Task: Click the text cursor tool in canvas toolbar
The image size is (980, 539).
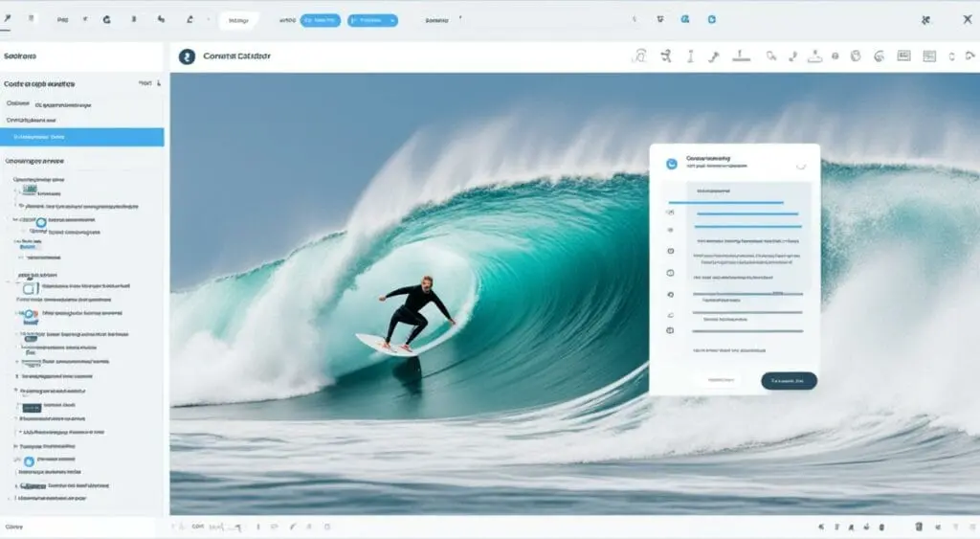Action: [x=690, y=56]
